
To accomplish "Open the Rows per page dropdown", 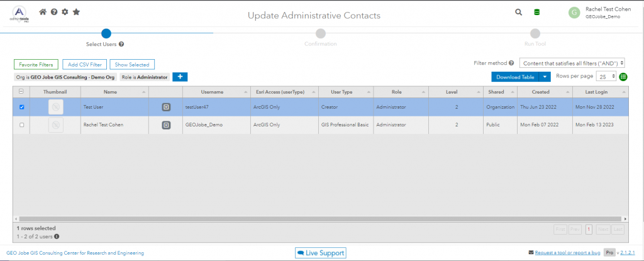I will tap(607, 77).
